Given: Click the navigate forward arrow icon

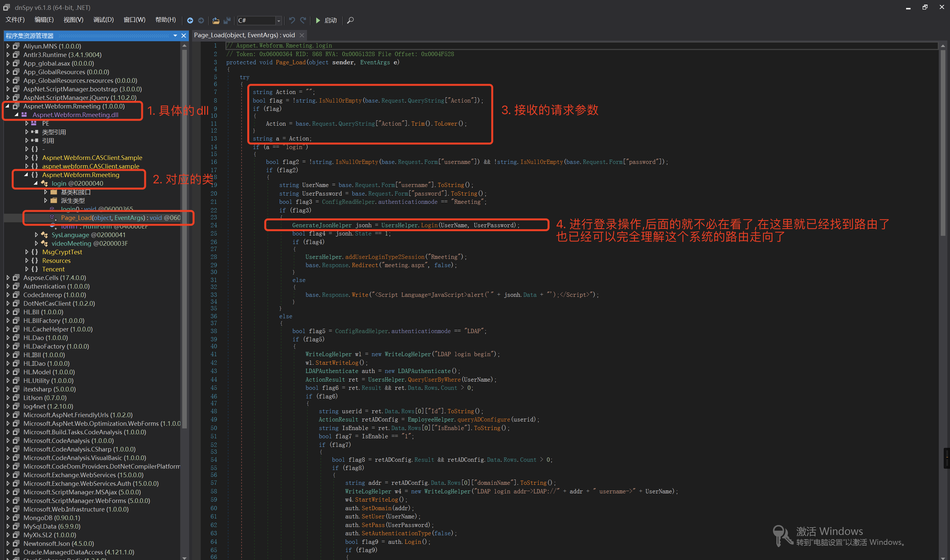Looking at the screenshot, I should click(201, 20).
